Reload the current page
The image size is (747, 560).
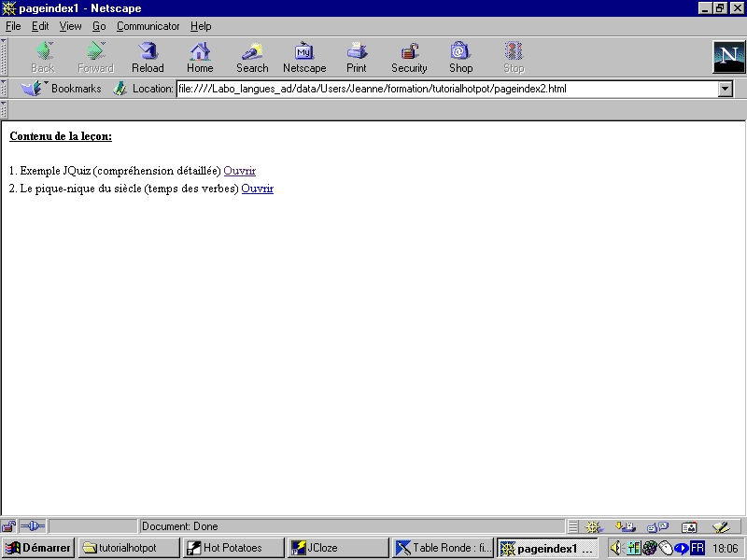pyautogui.click(x=148, y=57)
